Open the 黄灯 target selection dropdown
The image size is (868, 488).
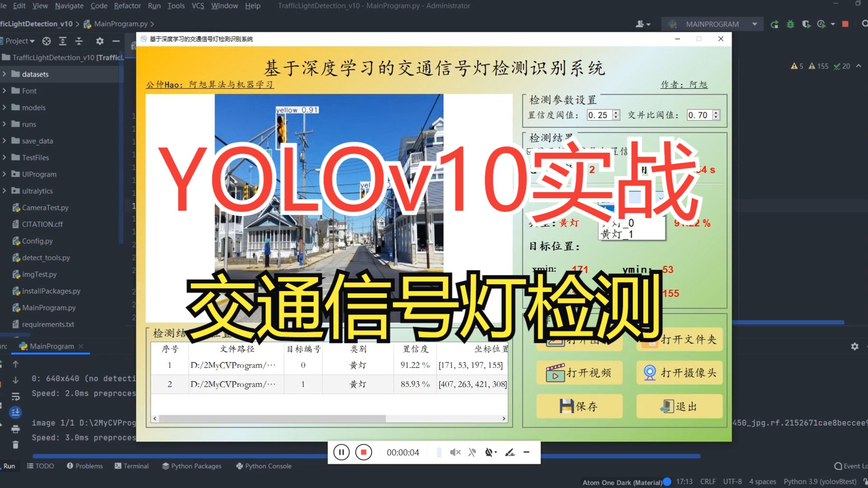pos(661,199)
